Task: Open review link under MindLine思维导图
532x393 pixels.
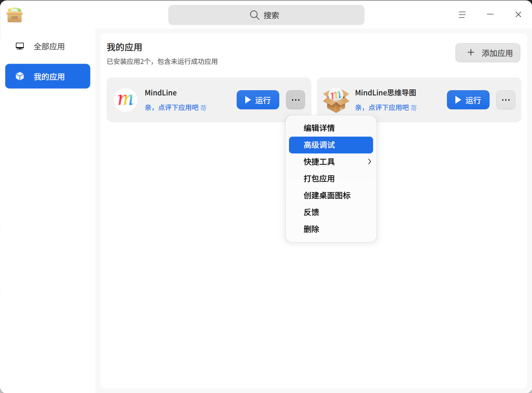Action: [x=386, y=108]
